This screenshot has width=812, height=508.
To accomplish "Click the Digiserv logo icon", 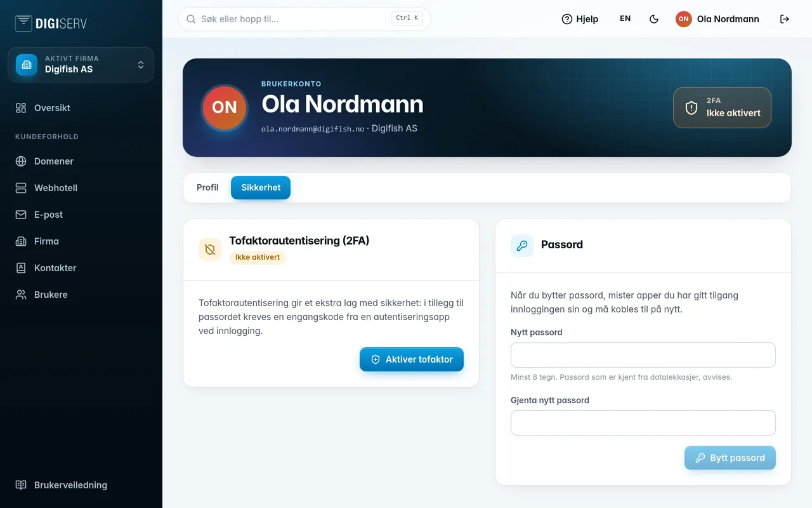I will coord(23,23).
